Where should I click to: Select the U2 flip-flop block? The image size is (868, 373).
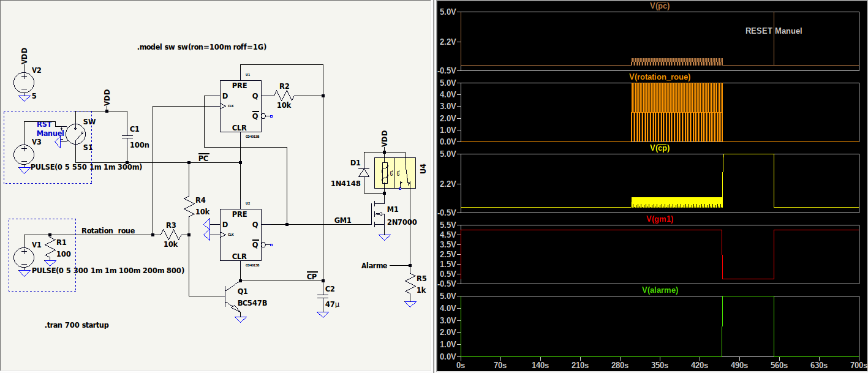240,235
